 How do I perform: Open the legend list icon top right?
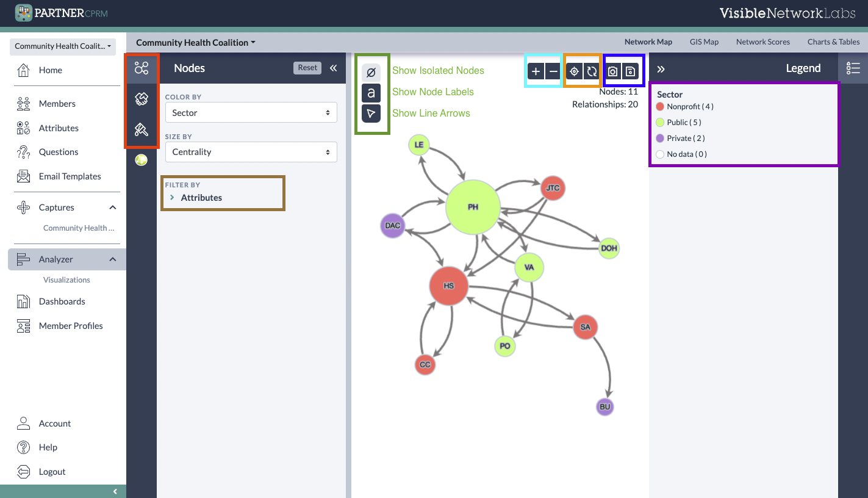(x=853, y=68)
